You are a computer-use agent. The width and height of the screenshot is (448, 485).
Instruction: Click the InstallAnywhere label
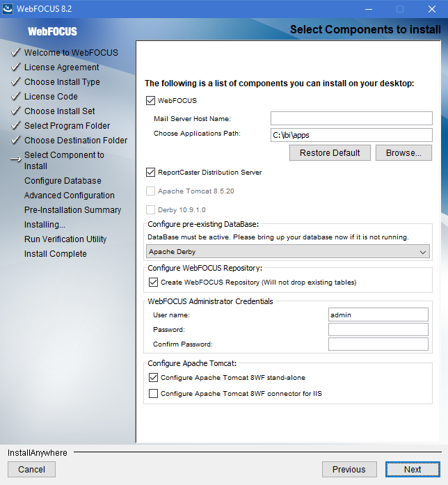[x=38, y=453]
